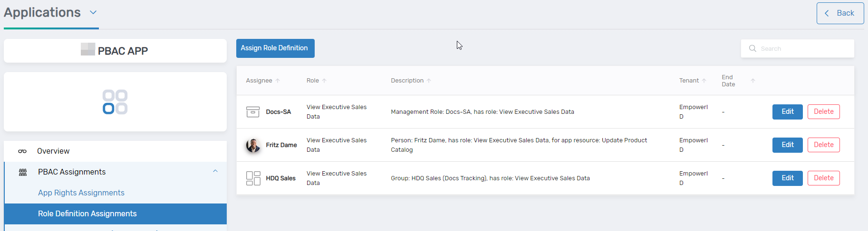Edit the Fritz Dame assignment
Screen dimensions: 868x231
coord(788,145)
